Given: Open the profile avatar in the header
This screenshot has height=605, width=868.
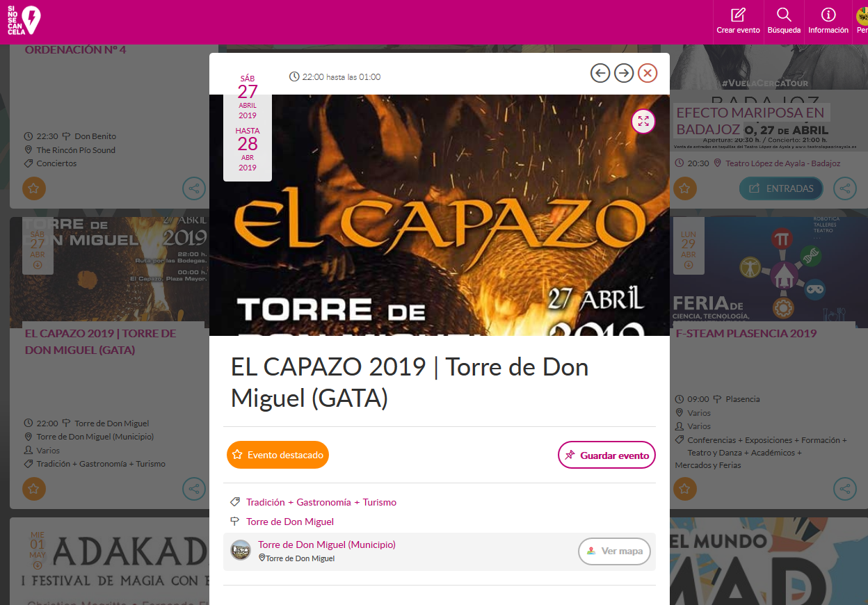Looking at the screenshot, I should pos(862,17).
